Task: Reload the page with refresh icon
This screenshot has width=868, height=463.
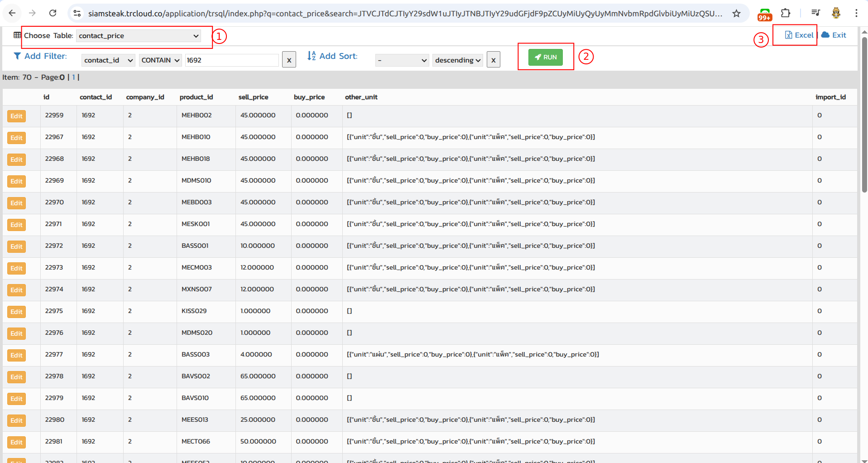Action: click(x=53, y=13)
